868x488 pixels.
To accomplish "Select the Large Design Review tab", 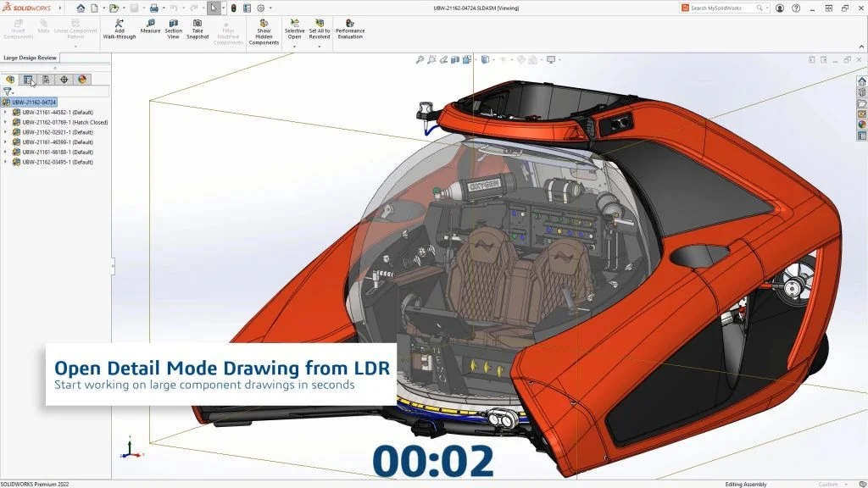I will [x=30, y=58].
